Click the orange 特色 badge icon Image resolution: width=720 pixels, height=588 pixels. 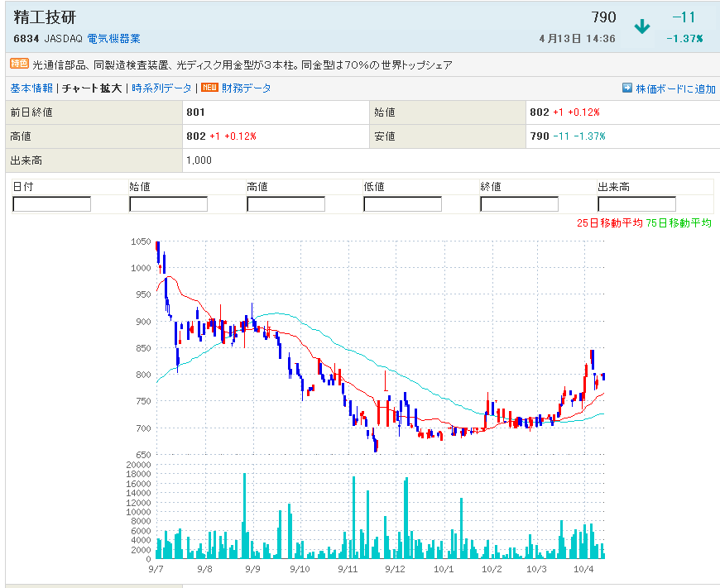click(x=19, y=64)
